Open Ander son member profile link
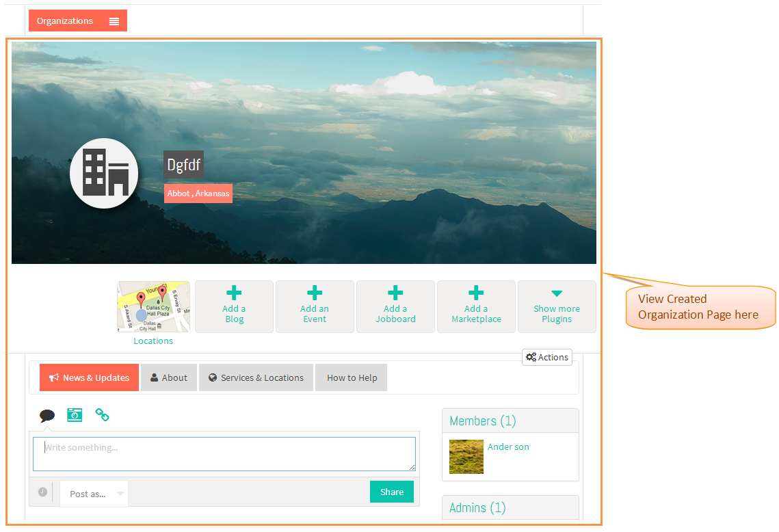The width and height of the screenshot is (779, 532). [508, 447]
